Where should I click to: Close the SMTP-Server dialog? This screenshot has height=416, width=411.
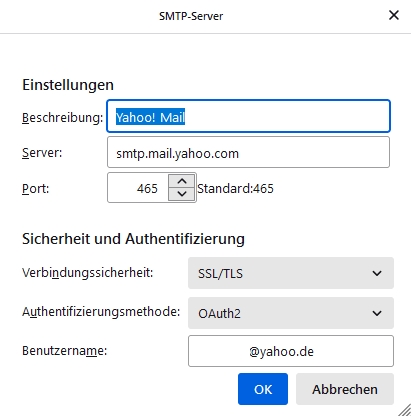[394, 15]
